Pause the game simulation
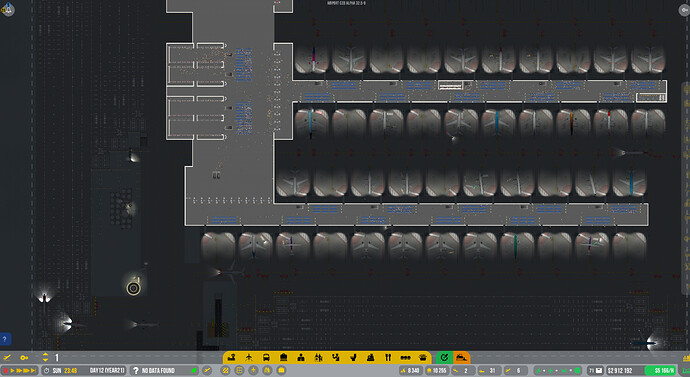Viewport: 690px width, 377px height. pos(6,371)
